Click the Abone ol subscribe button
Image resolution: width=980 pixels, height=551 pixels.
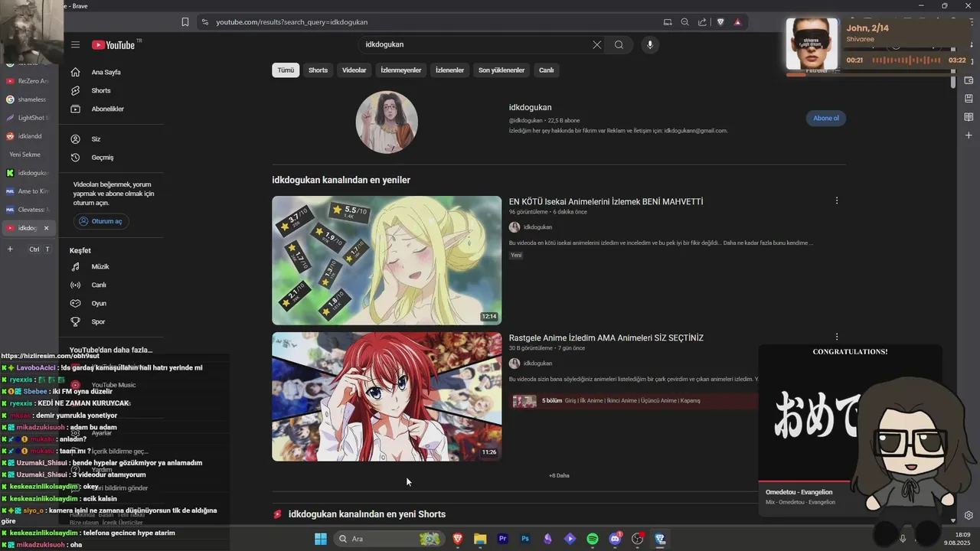coord(825,118)
